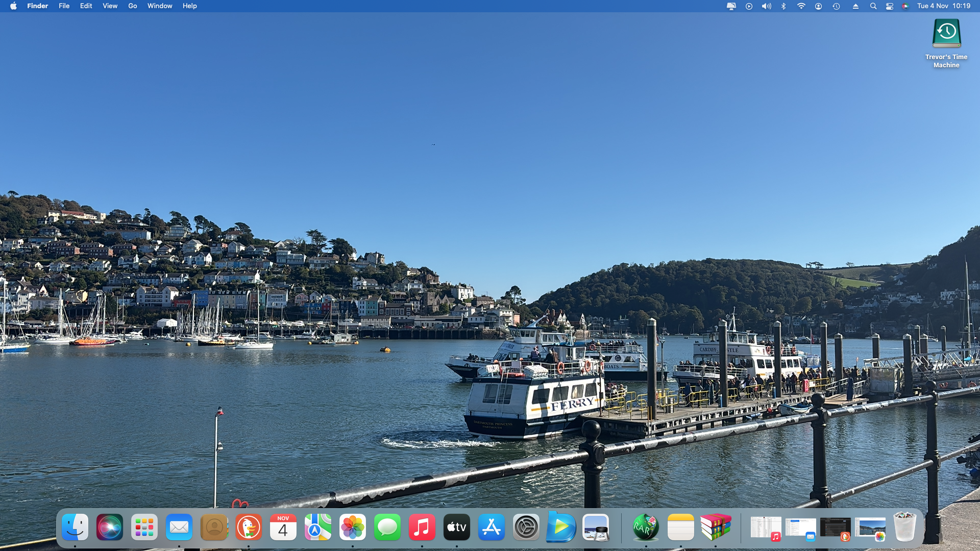
Task: Click the date and time display
Action: [943, 6]
